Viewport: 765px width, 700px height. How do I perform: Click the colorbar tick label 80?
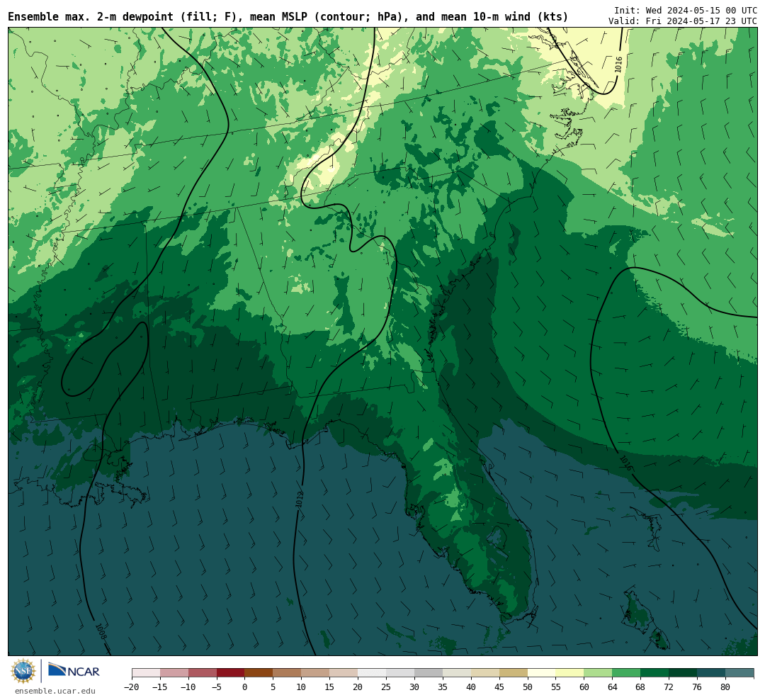[x=725, y=687]
